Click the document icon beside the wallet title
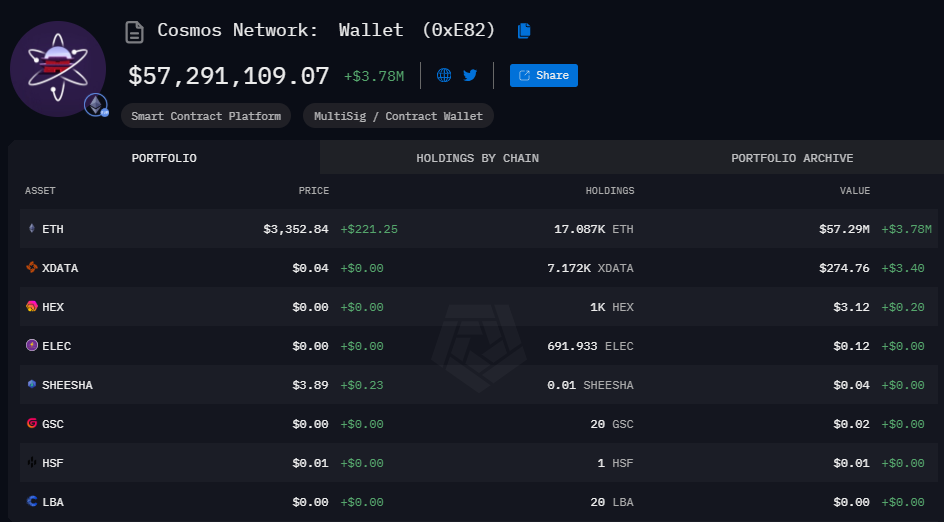The width and height of the screenshot is (944, 522). pyautogui.click(x=134, y=32)
